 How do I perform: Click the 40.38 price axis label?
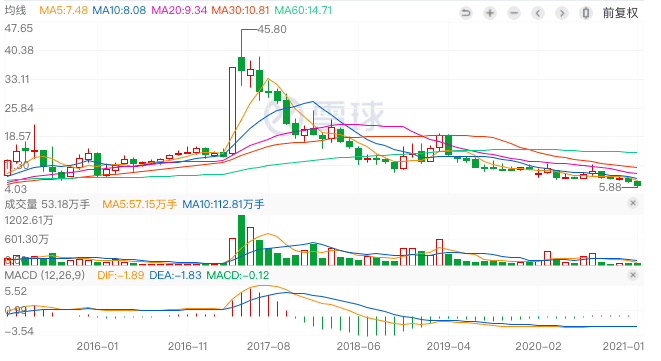pos(19,50)
